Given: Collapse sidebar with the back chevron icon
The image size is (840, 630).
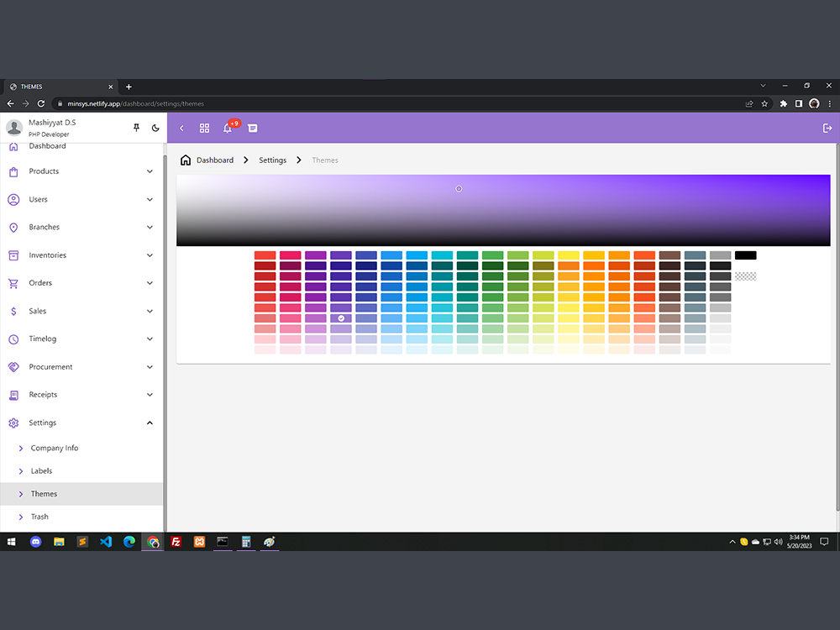Looking at the screenshot, I should tap(181, 128).
